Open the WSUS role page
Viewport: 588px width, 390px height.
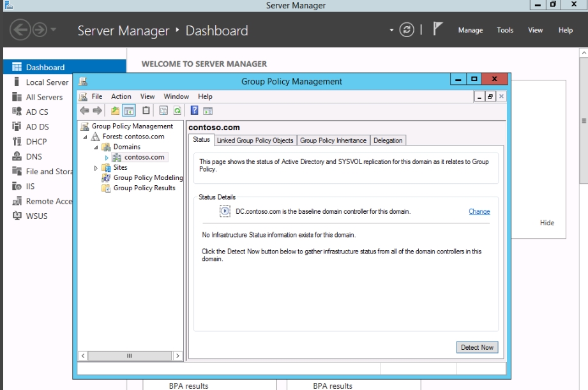(x=38, y=216)
